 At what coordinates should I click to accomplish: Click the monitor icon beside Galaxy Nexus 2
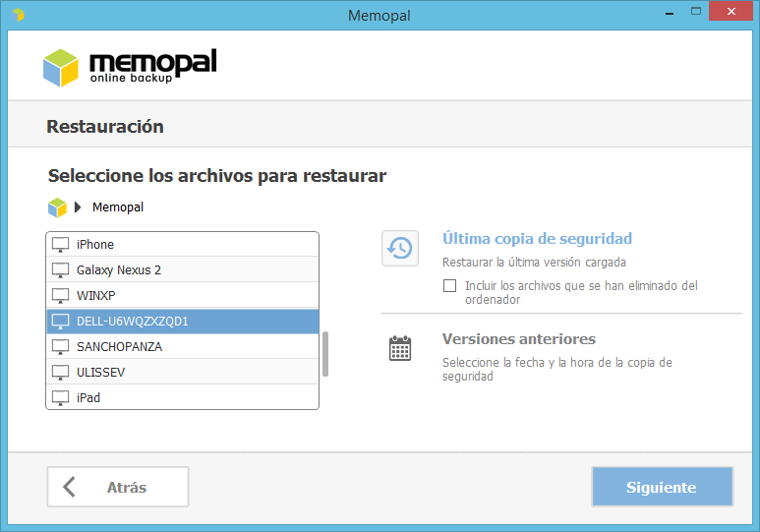(61, 270)
